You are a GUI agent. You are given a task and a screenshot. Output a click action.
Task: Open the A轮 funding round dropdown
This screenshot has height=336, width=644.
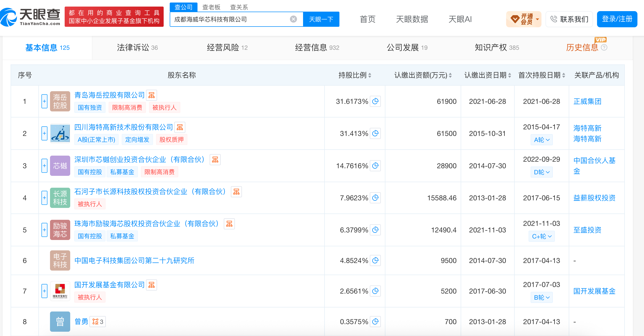542,140
